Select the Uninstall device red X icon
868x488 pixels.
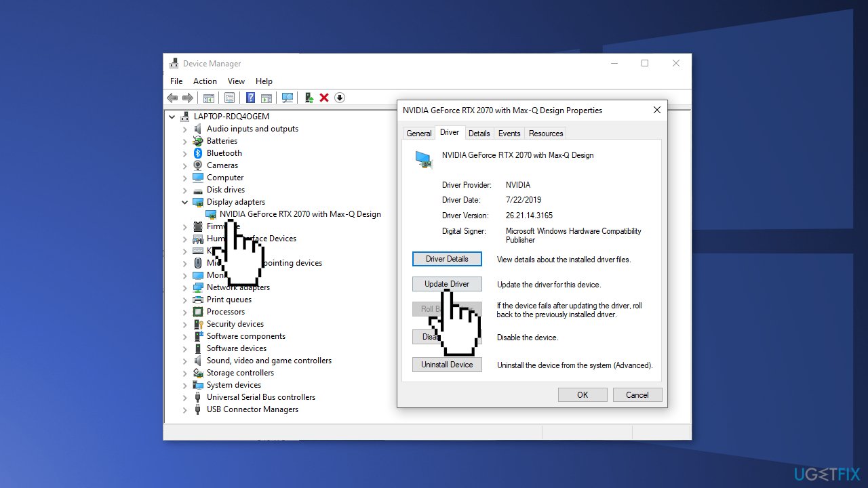click(x=323, y=98)
